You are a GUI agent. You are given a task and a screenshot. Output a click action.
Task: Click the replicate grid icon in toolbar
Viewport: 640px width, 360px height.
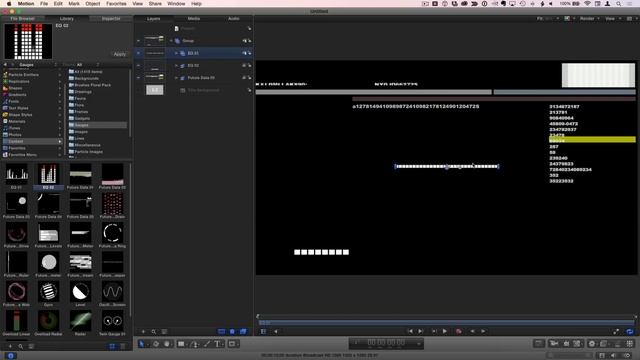630,344
